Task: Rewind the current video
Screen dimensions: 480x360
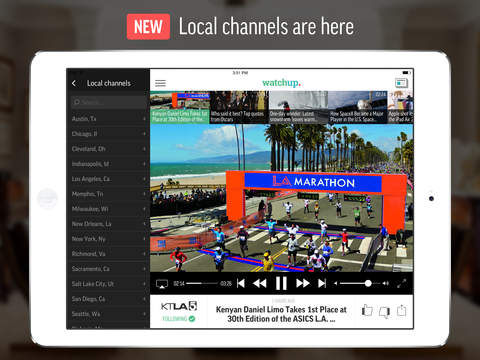Action: 260,283
